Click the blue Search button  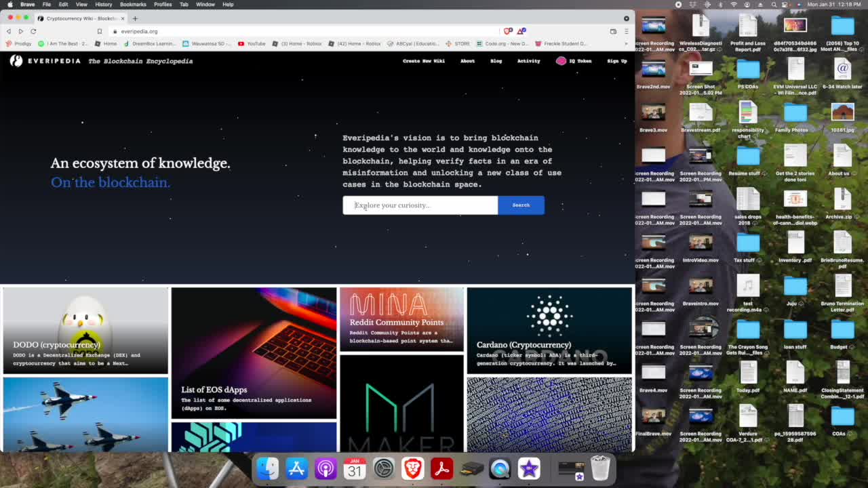click(521, 205)
